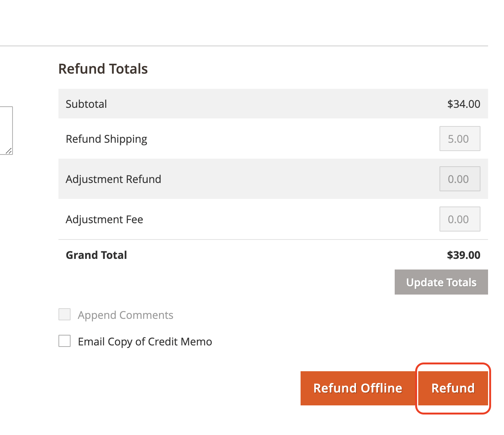Click the Email Copy of Credit Memo label
The height and width of the screenshot is (435, 504).
[145, 342]
